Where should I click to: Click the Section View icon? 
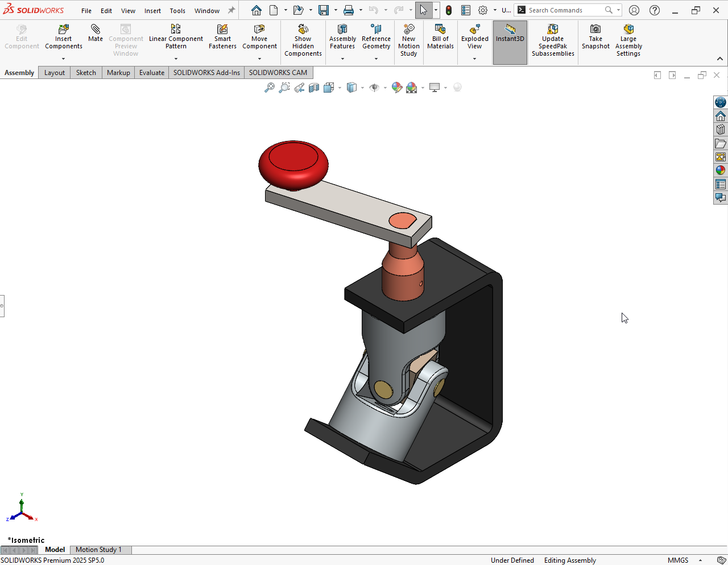pyautogui.click(x=314, y=88)
